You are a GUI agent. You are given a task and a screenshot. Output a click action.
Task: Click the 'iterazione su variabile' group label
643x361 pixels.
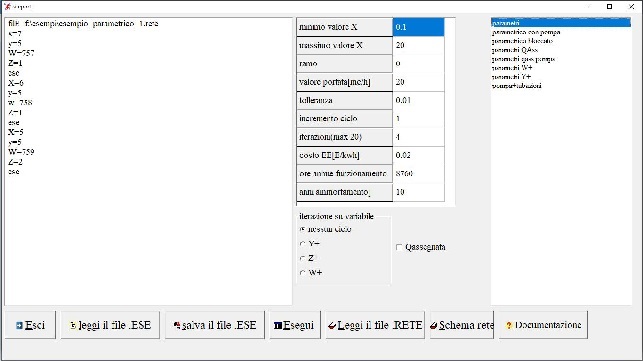(336, 216)
